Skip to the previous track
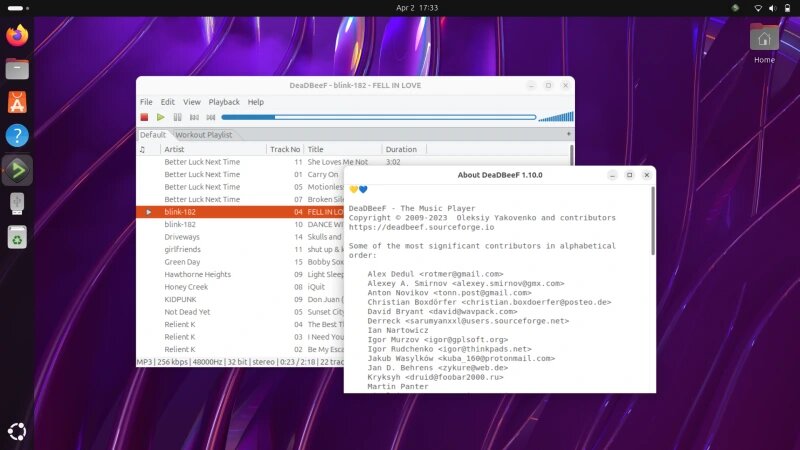Image resolution: width=800 pixels, height=450 pixels. (x=194, y=117)
